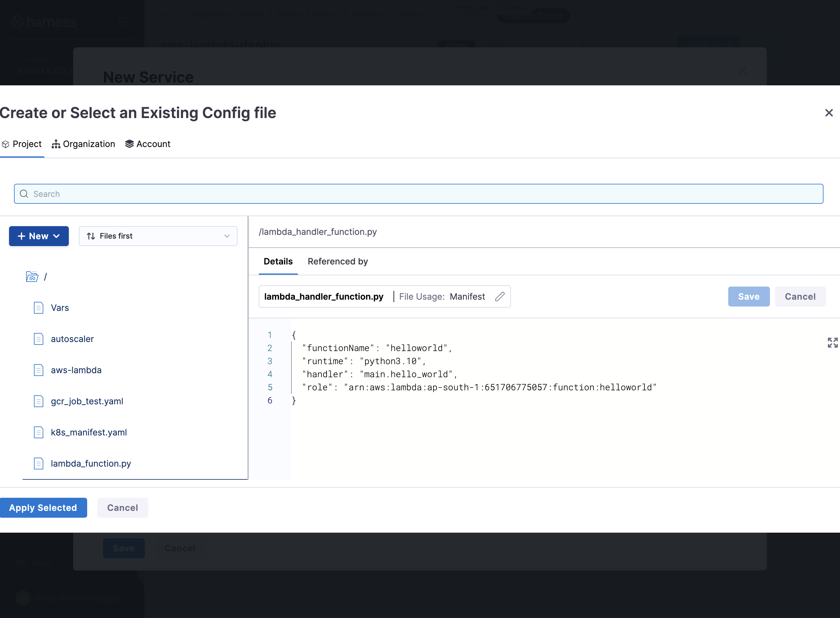The height and width of the screenshot is (618, 840).
Task: Select the root folder icon
Action: click(32, 277)
